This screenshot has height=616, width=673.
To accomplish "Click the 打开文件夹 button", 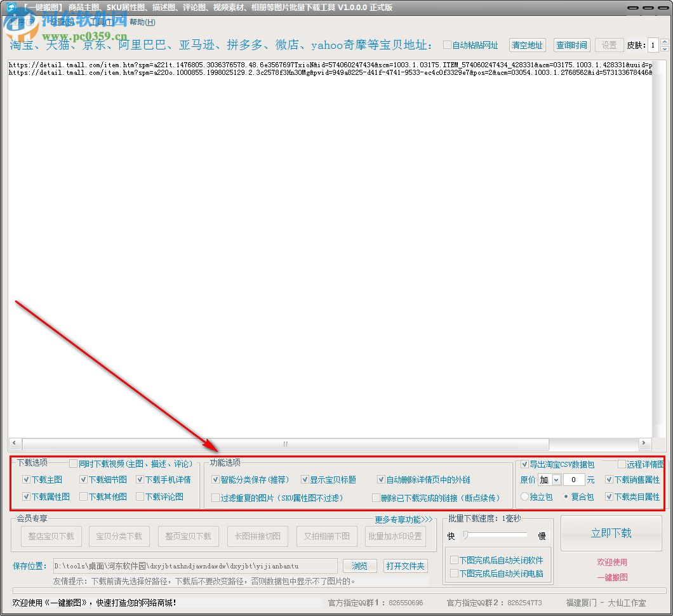I will click(x=405, y=567).
